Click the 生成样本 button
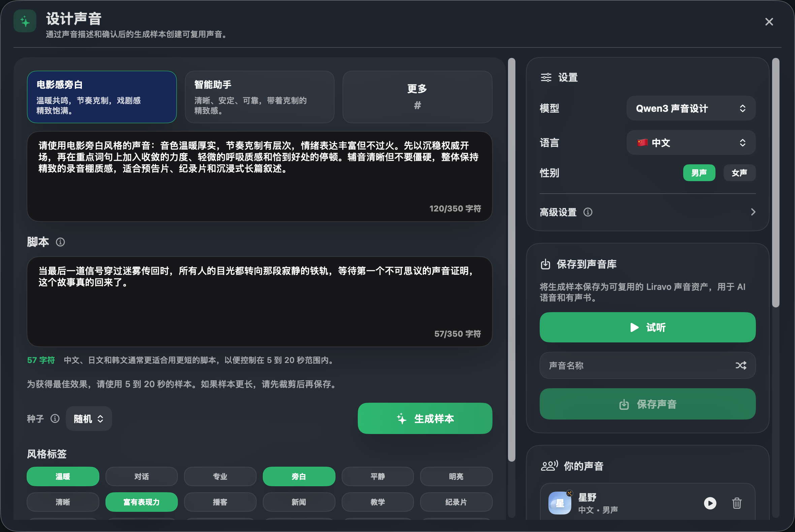 point(425,418)
